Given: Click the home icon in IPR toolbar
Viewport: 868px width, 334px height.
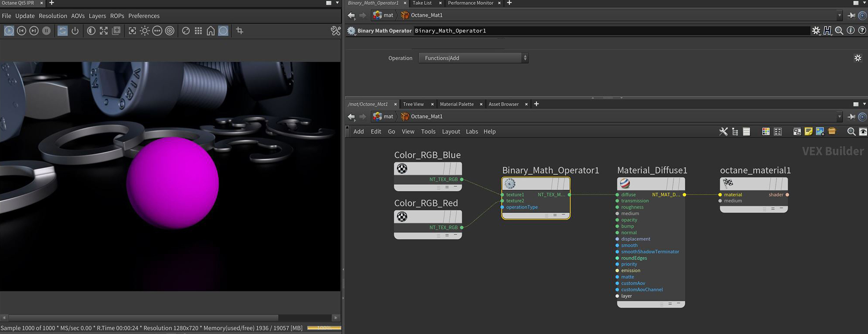Looking at the screenshot, I should tap(211, 31).
